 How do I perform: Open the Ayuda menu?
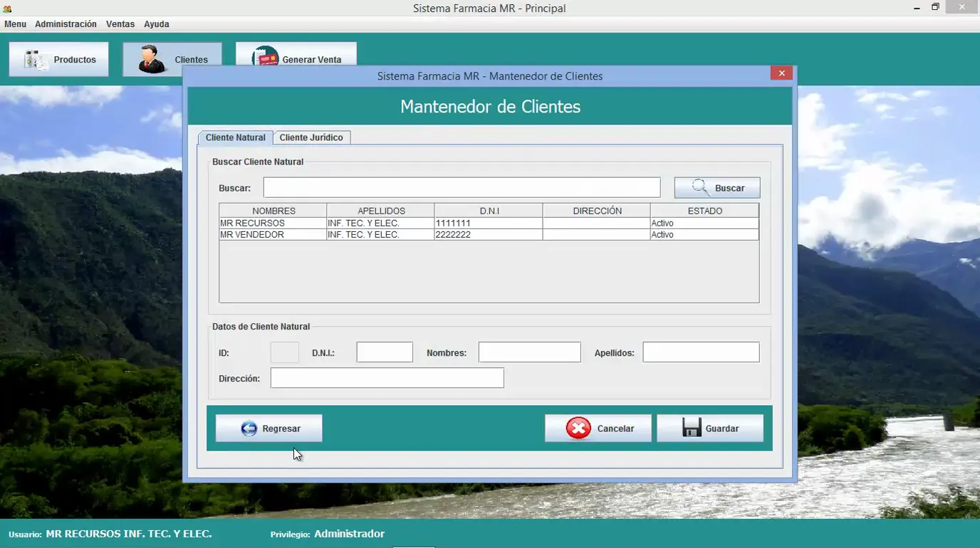coord(156,23)
